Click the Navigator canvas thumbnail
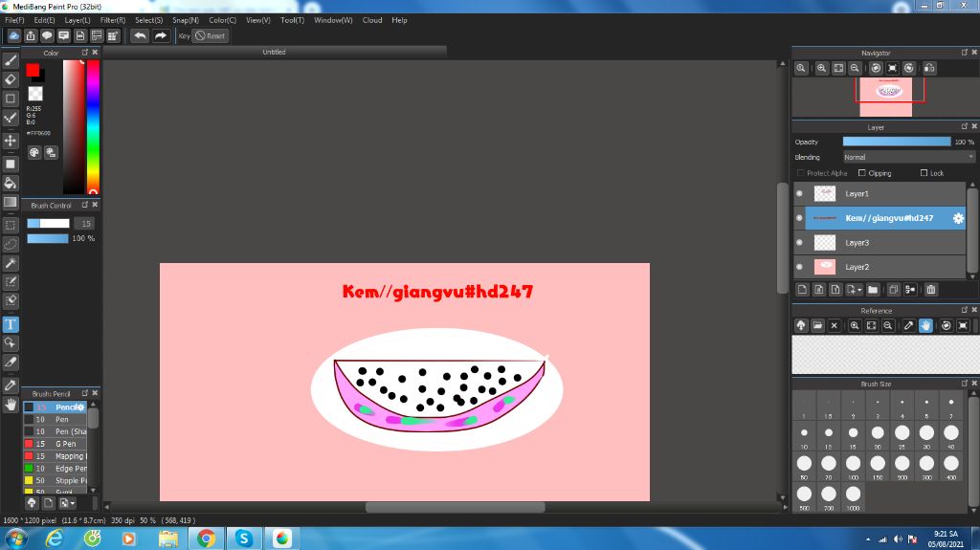This screenshot has width=980, height=550. click(885, 97)
